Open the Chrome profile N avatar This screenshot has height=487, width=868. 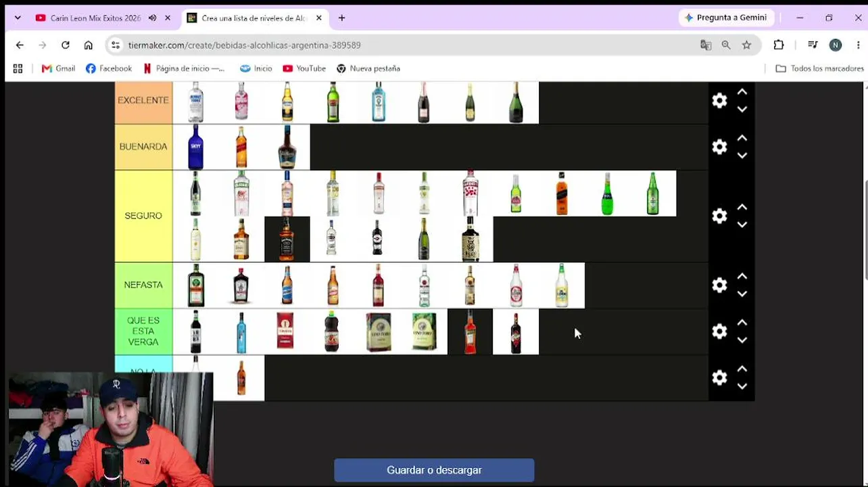[x=836, y=45]
